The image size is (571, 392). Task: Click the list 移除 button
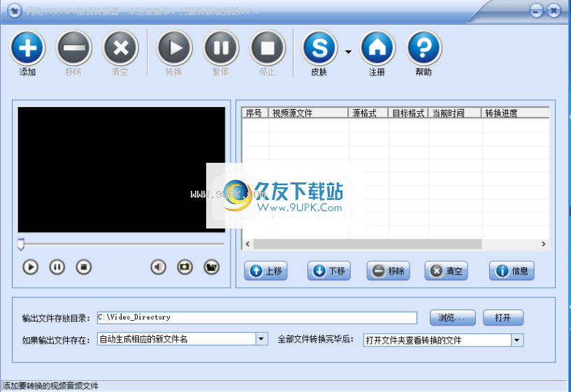(x=388, y=271)
